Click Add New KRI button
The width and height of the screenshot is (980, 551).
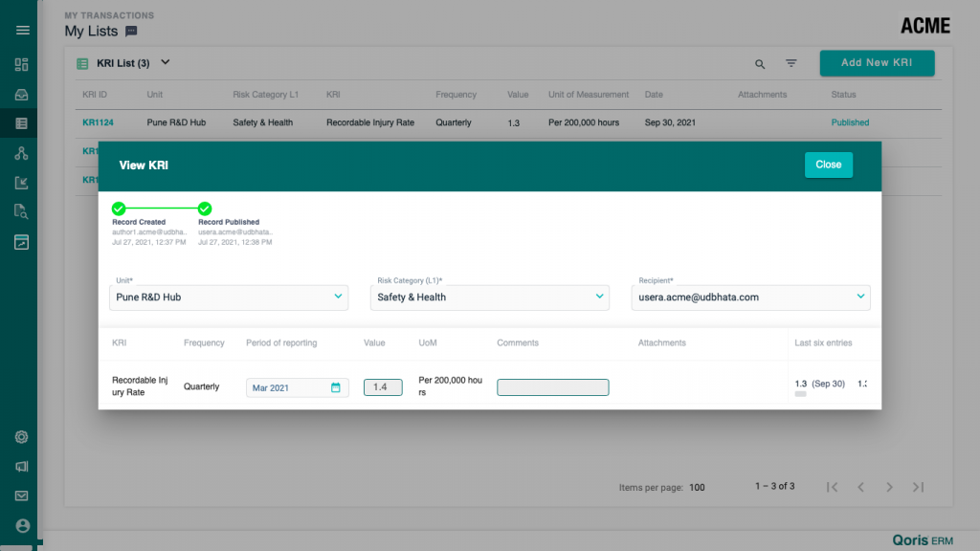point(877,63)
